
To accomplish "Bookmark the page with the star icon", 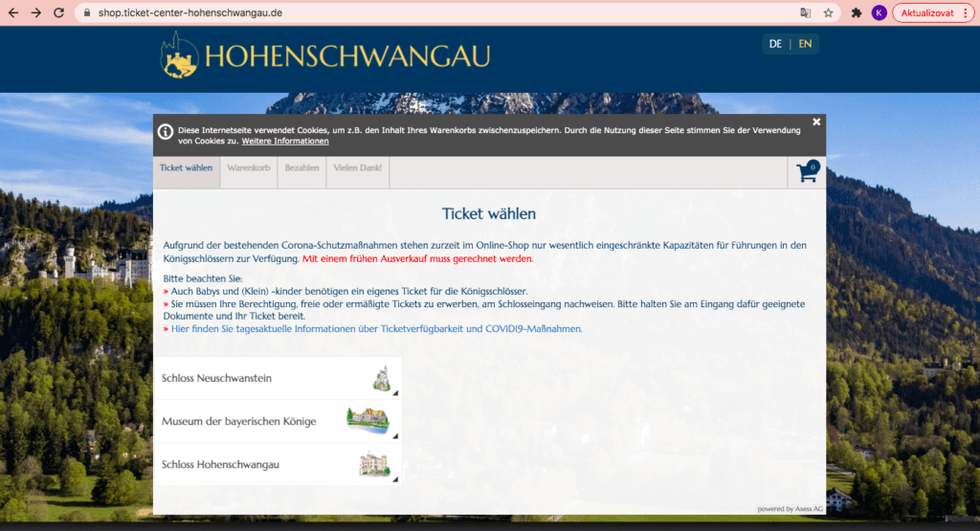I will 828,13.
